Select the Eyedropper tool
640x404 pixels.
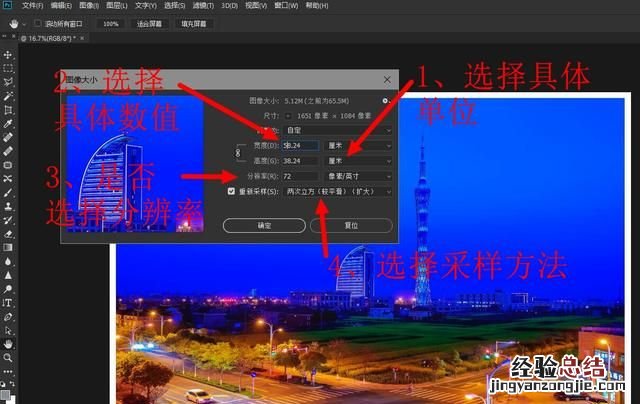click(8, 124)
